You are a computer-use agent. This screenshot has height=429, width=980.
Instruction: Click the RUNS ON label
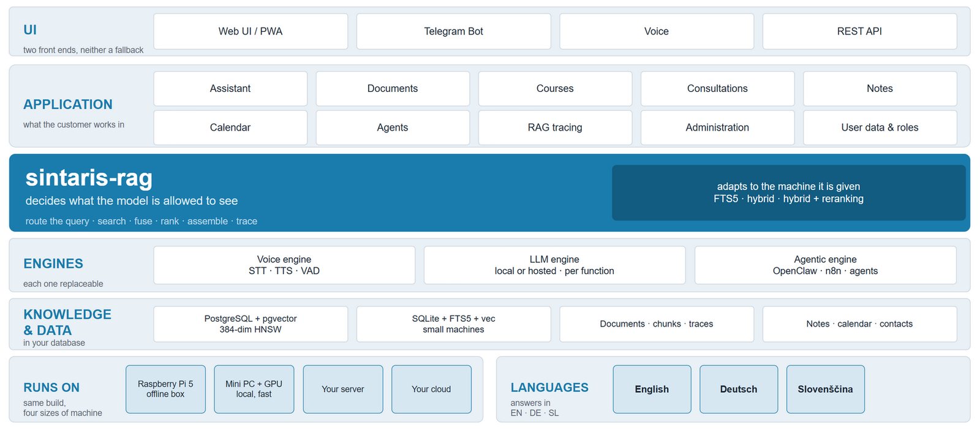point(51,388)
